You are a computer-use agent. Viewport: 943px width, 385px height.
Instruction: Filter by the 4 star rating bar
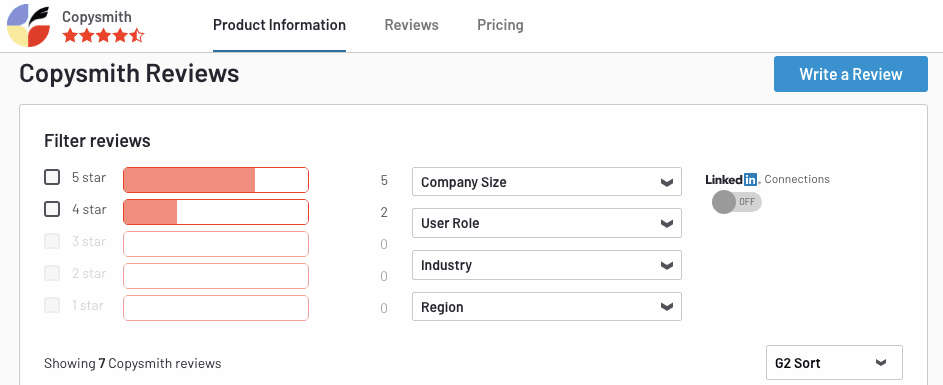[216, 212]
